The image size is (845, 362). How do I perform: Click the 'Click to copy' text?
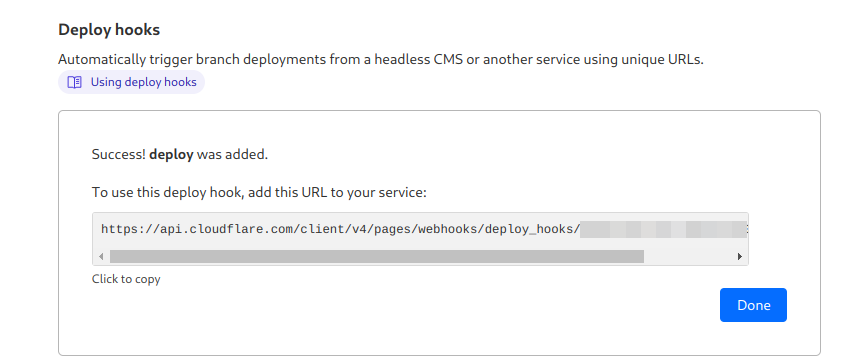tap(126, 279)
